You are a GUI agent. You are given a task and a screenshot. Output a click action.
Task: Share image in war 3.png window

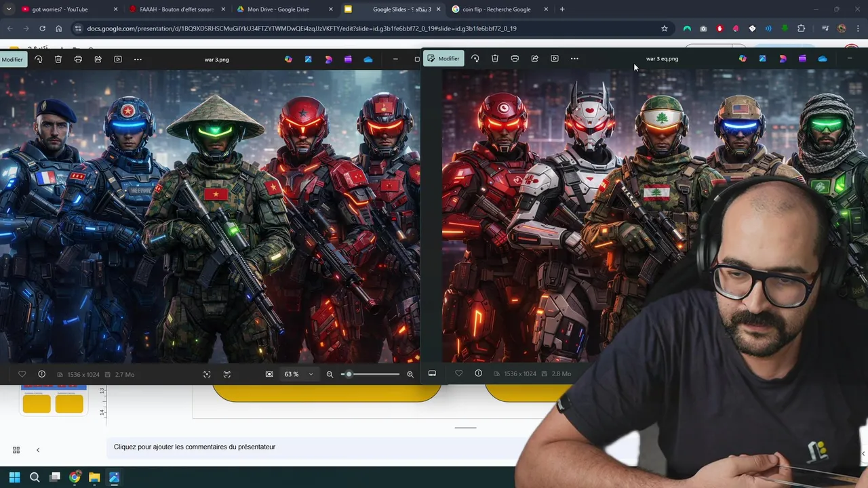98,60
